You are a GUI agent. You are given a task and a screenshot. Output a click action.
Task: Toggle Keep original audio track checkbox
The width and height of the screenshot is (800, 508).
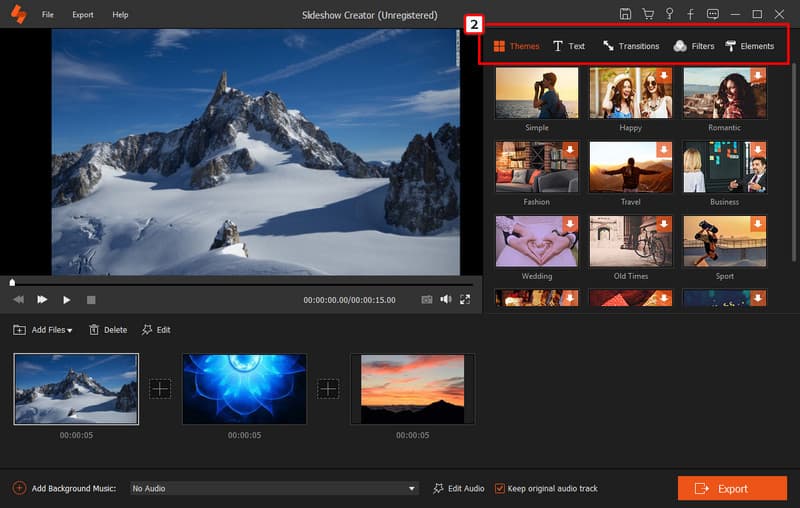tap(501, 488)
